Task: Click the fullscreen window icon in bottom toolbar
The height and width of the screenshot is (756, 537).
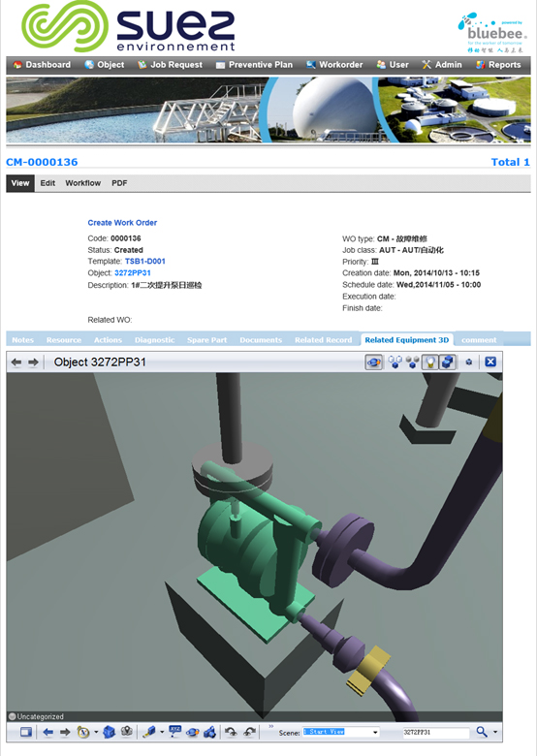Action: [x=26, y=732]
